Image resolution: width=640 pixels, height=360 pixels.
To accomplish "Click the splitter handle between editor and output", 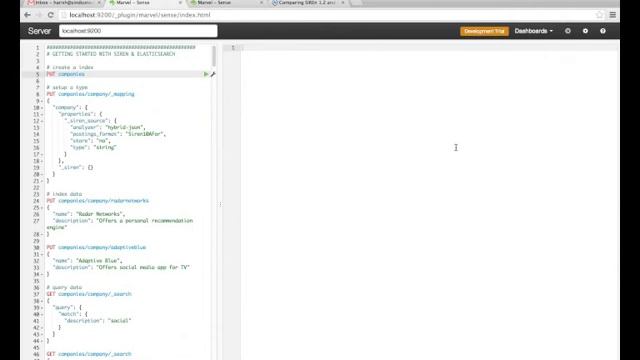I will 220,204.
